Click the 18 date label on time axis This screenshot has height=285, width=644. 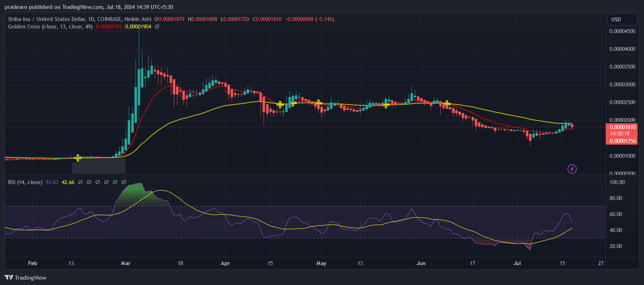pos(180,263)
